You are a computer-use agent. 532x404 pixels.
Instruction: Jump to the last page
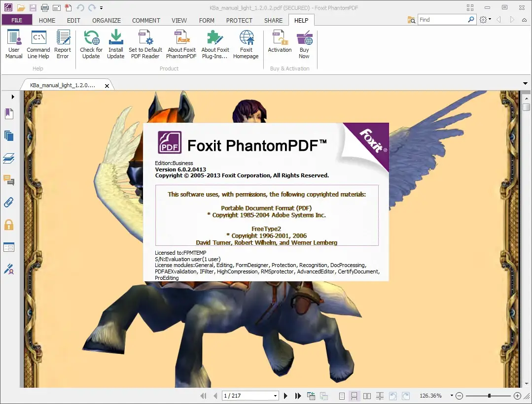pyautogui.click(x=298, y=396)
